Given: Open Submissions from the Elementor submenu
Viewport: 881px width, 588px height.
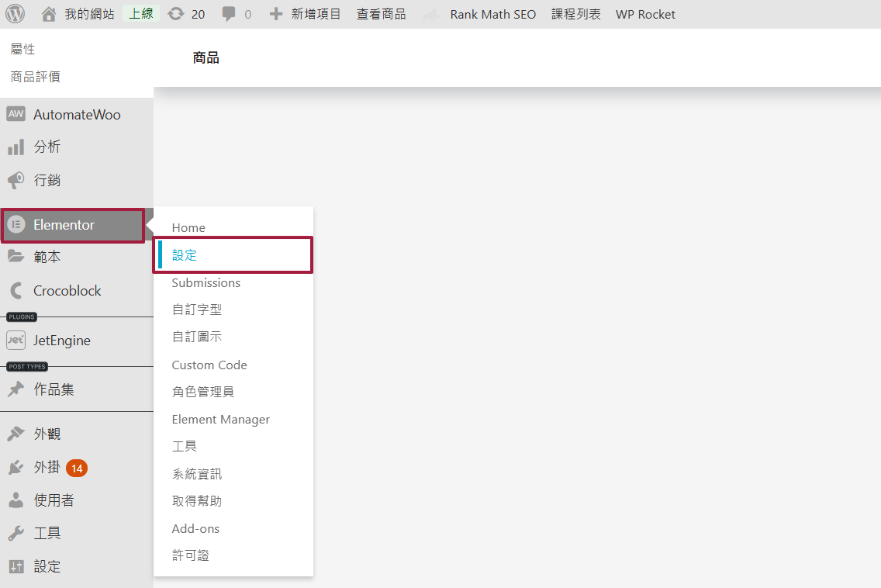Looking at the screenshot, I should pyautogui.click(x=206, y=283).
